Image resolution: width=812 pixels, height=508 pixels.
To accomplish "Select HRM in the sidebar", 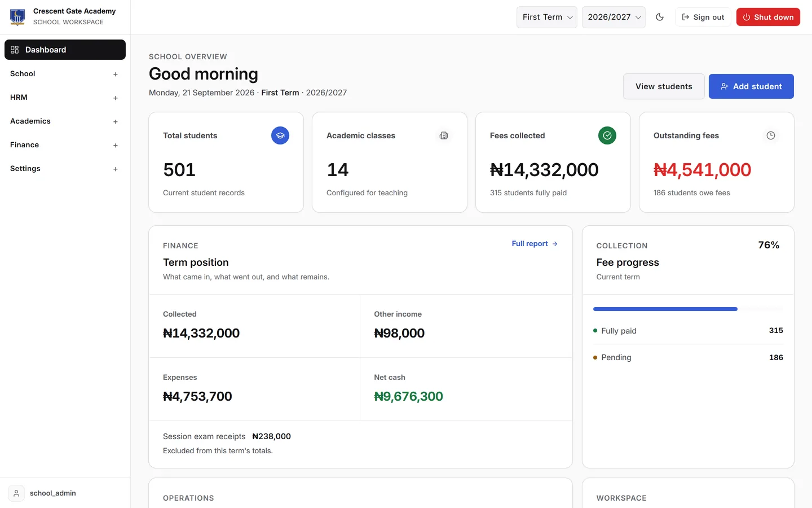I will point(65,97).
